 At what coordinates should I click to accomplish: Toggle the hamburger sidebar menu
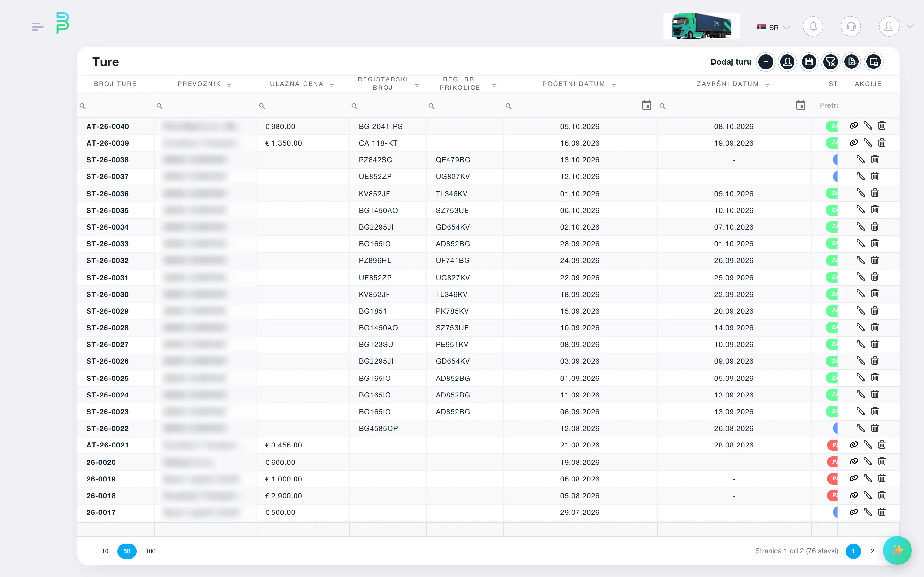38,27
